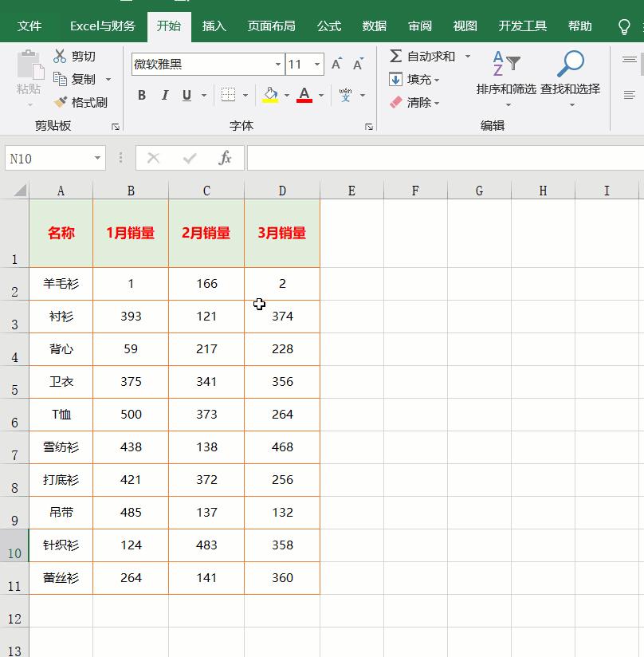Open the 数据 ribbon tab
The height and width of the screenshot is (657, 644).
pyautogui.click(x=373, y=25)
